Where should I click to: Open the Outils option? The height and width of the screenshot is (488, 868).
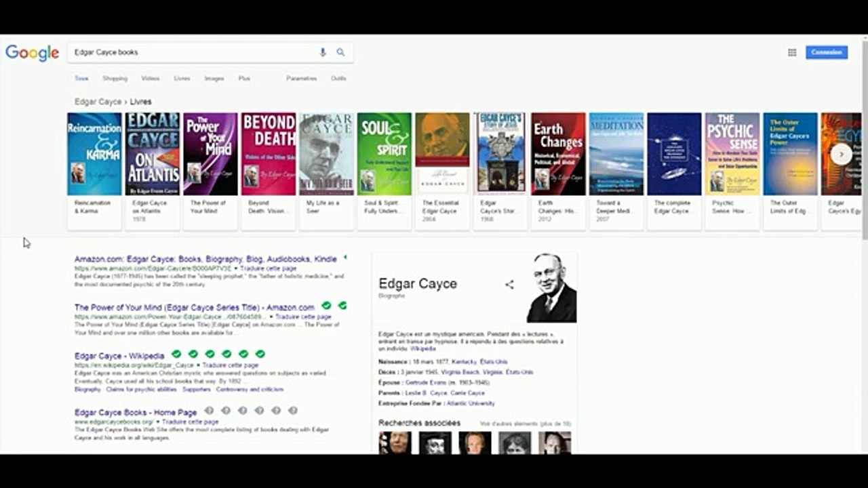[338, 79]
